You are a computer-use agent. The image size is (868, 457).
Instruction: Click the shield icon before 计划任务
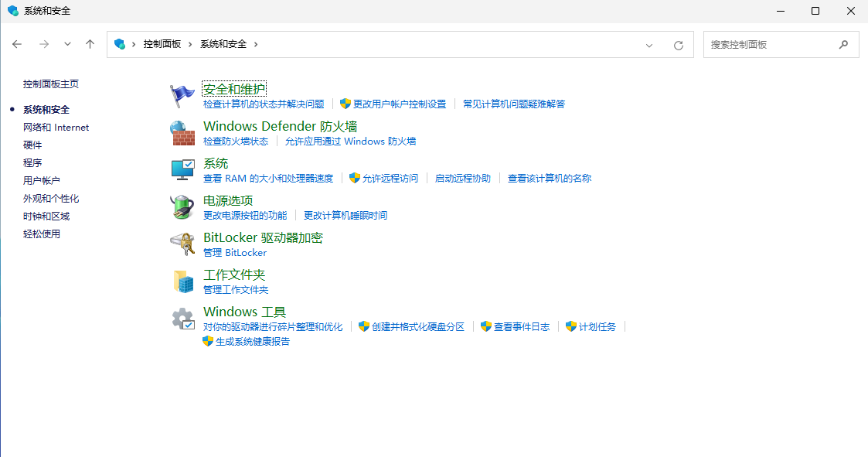tap(570, 326)
